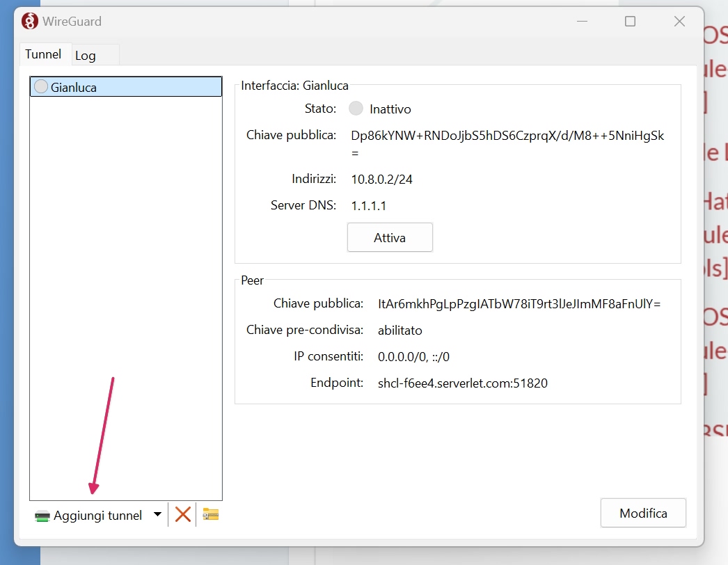Image resolution: width=728 pixels, height=565 pixels.
Task: Open the Aggiungi tunnel dropdown arrow
Action: pyautogui.click(x=157, y=515)
